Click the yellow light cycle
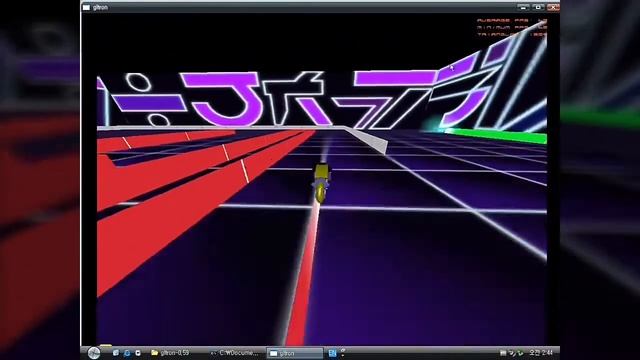 321,183
